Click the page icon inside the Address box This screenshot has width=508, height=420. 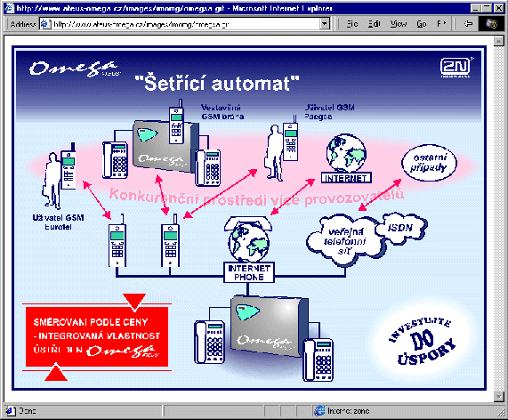(x=45, y=24)
